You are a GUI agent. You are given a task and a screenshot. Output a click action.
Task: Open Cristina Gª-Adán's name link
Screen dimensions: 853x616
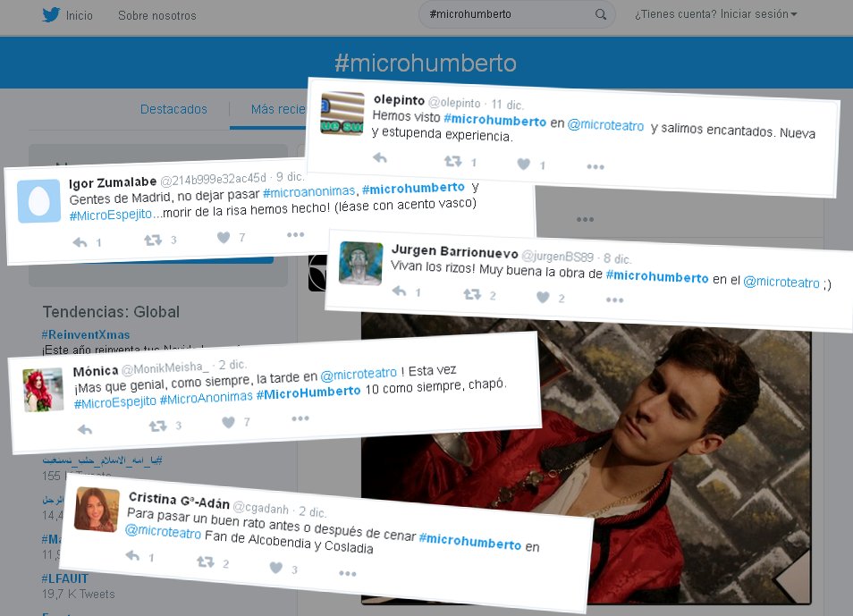(x=179, y=500)
